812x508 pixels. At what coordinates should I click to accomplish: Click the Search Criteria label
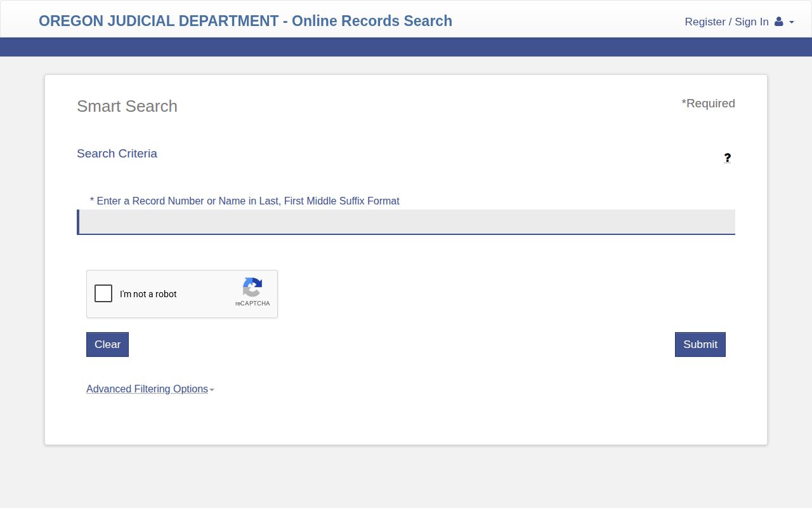(117, 153)
